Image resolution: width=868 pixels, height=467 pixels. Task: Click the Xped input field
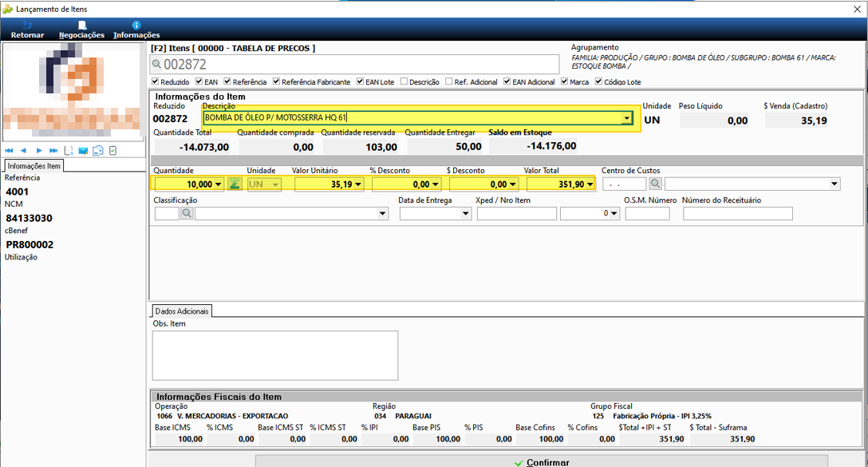[516, 213]
